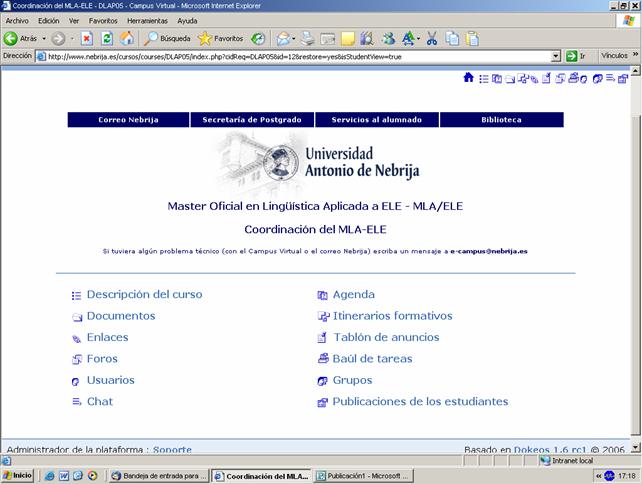Image resolution: width=642 pixels, height=484 pixels.
Task: Click the Agenda calendar icon in shortcut bar
Action: (497, 79)
